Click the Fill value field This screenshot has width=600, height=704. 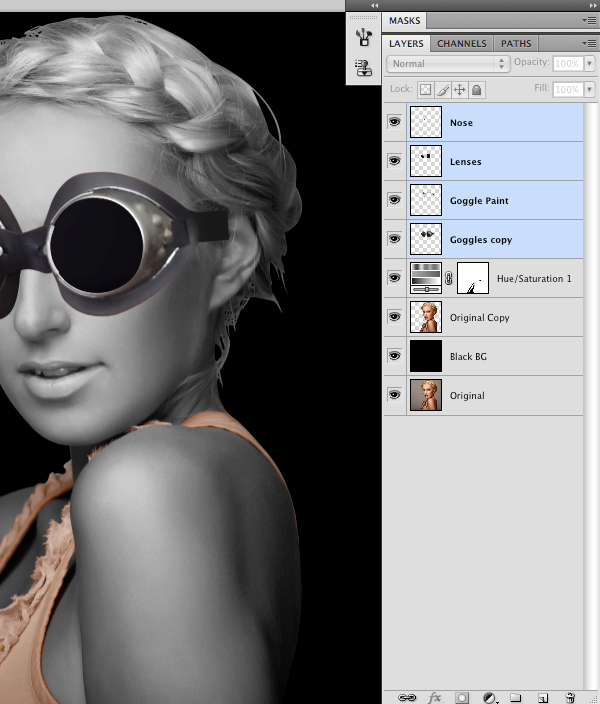coord(568,89)
